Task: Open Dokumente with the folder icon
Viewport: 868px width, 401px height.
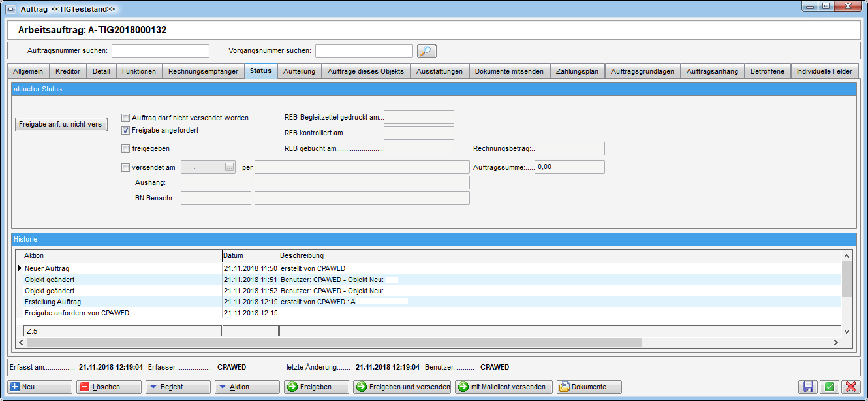Action: point(589,387)
